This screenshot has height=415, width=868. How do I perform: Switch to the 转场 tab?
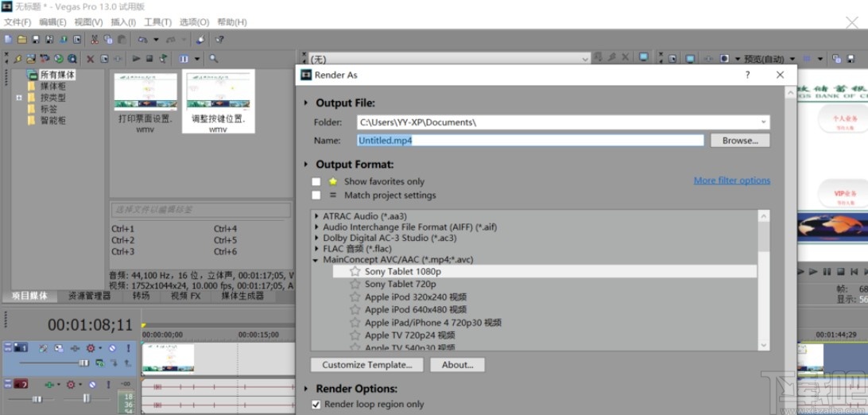[x=141, y=296]
